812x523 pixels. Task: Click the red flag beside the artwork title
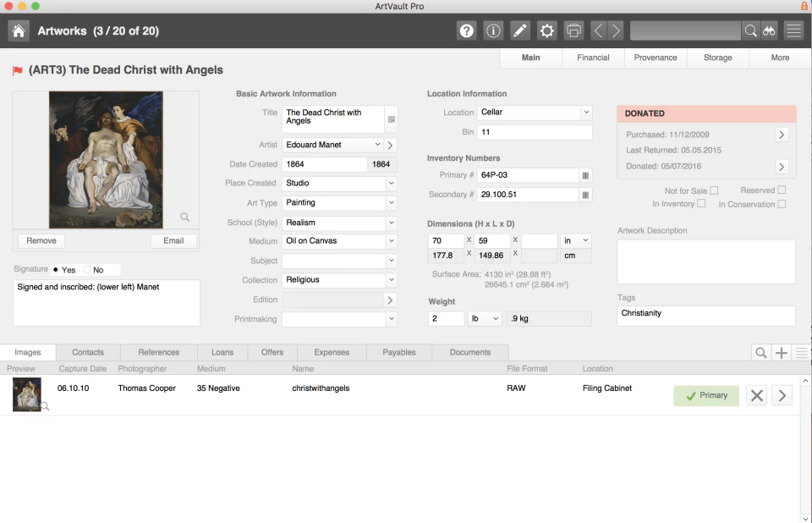[x=16, y=70]
